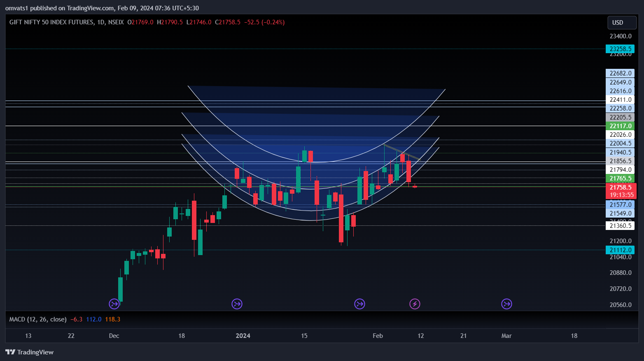Select the gray 22205.5 price label

tap(620, 117)
